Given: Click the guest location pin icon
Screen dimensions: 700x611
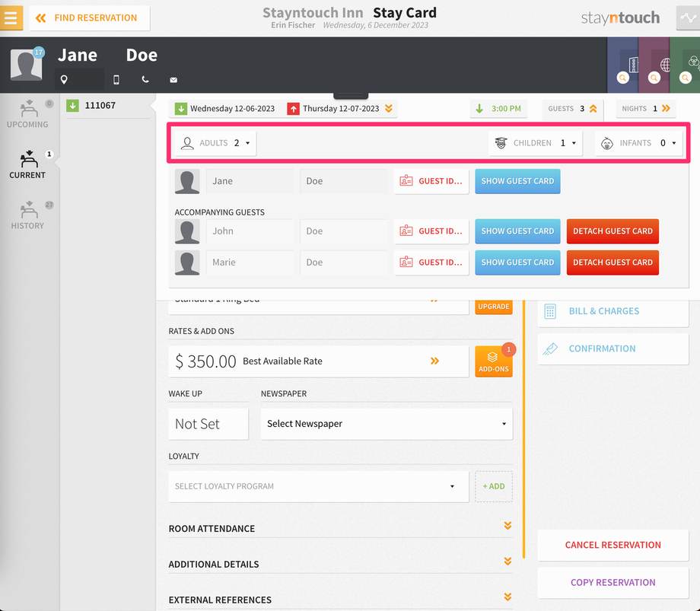Looking at the screenshot, I should 64,80.
